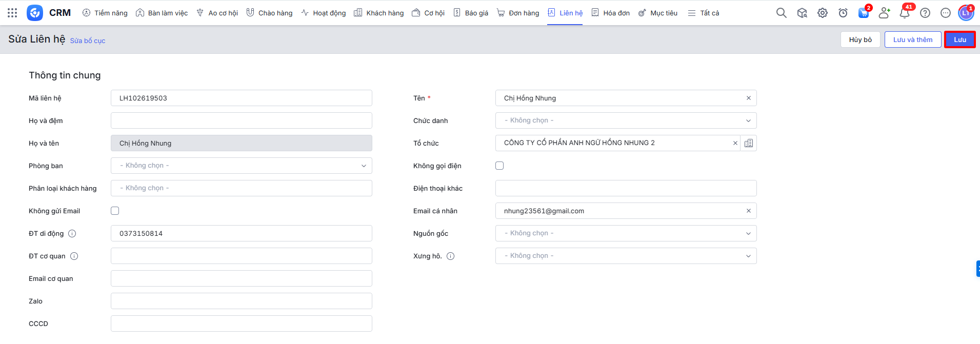Click the Lưu save button
980x344 pixels.
click(959, 39)
